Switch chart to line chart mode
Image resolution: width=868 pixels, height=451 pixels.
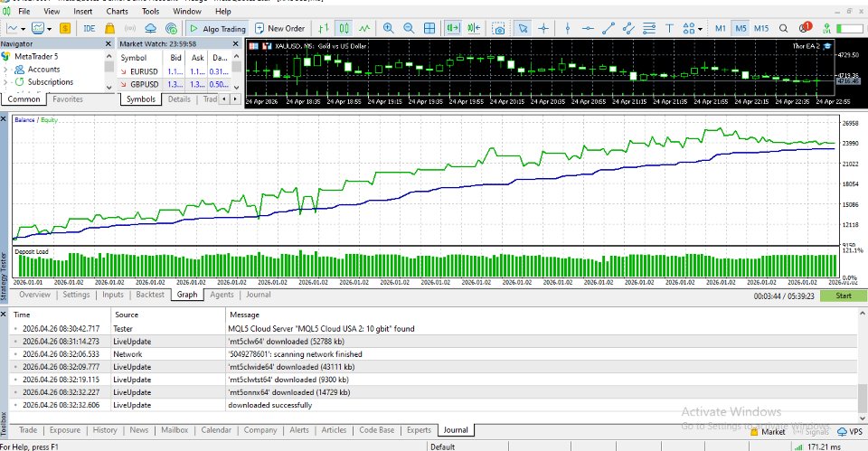pyautogui.click(x=364, y=28)
